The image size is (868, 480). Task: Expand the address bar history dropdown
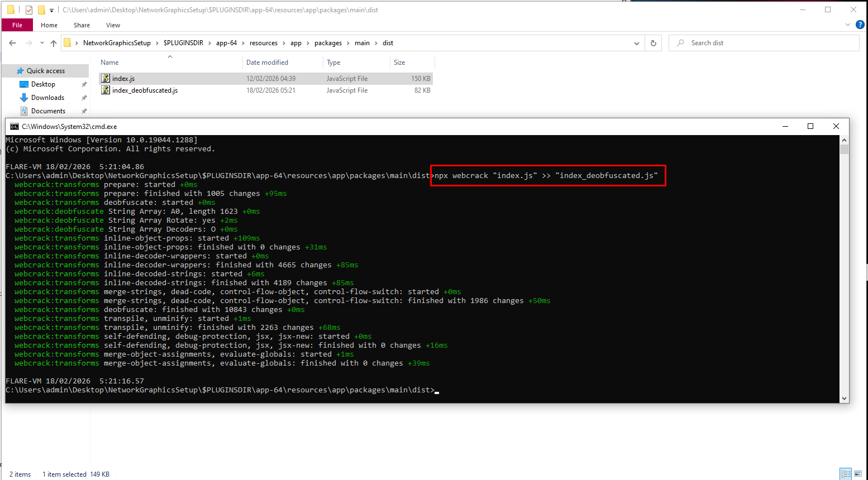click(637, 43)
